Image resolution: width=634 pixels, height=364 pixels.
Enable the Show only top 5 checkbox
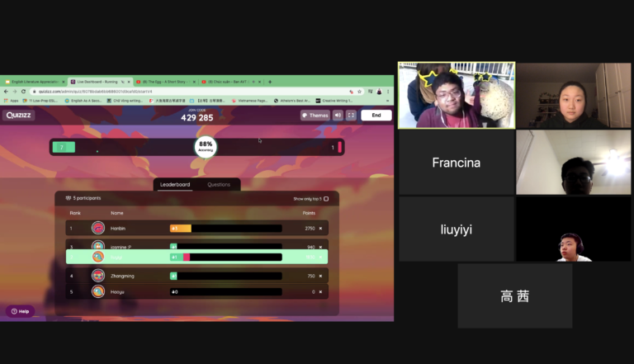tap(326, 199)
